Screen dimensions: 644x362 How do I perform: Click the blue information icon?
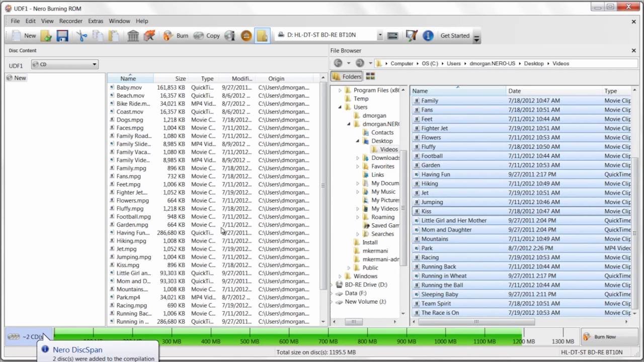point(428,36)
